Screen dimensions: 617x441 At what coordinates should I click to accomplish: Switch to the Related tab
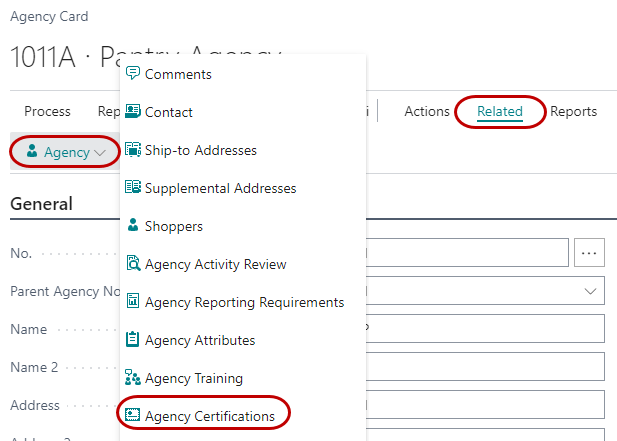coord(500,111)
